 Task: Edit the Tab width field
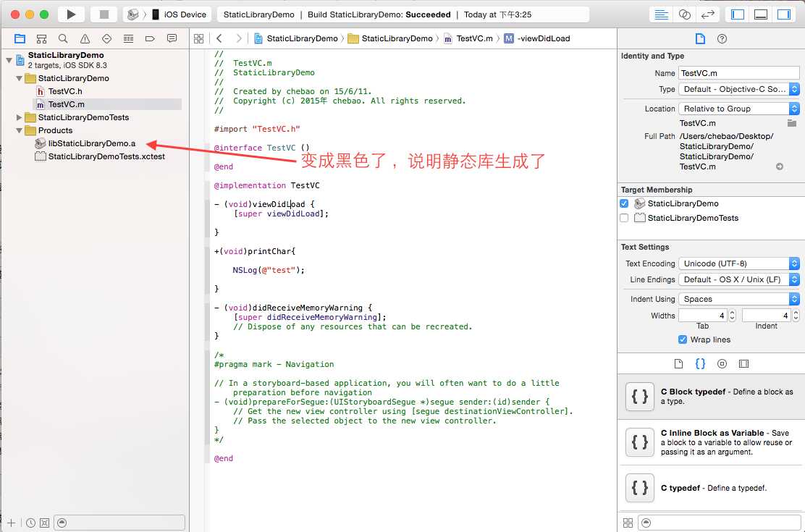(704, 316)
